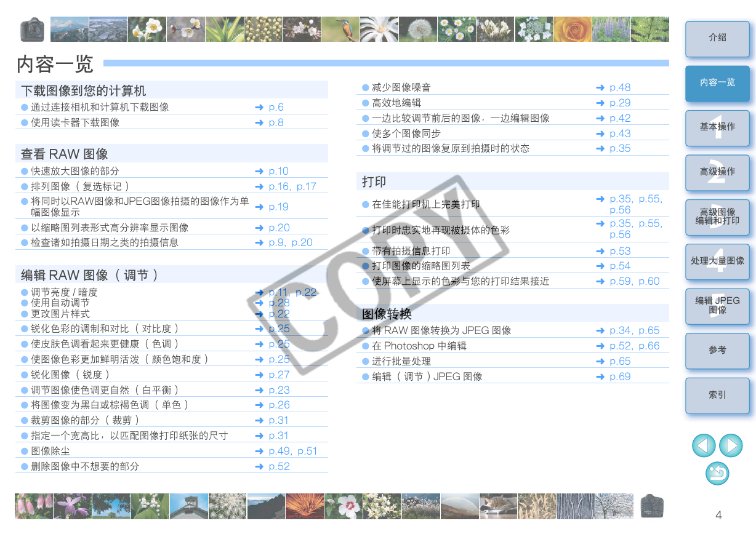Click the text 使皮肤色调看起来更健康
The height and width of the screenshot is (534, 756).
pyautogui.click(x=85, y=344)
